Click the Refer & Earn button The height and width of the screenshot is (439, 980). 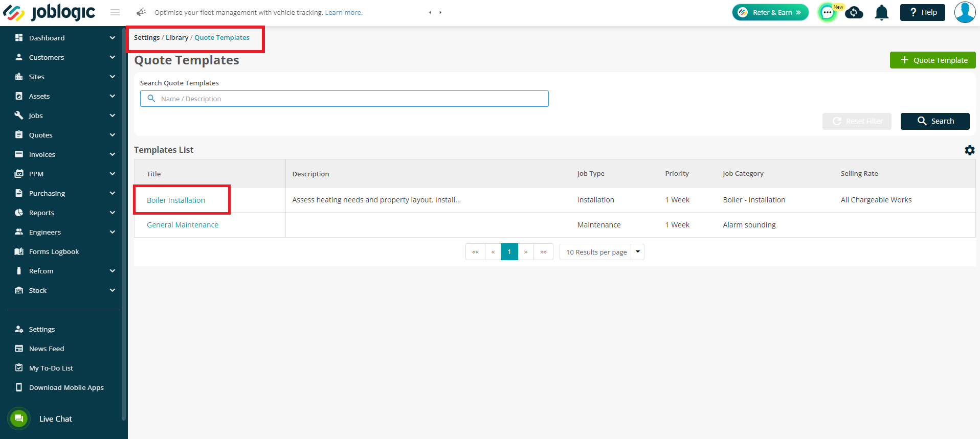point(770,12)
